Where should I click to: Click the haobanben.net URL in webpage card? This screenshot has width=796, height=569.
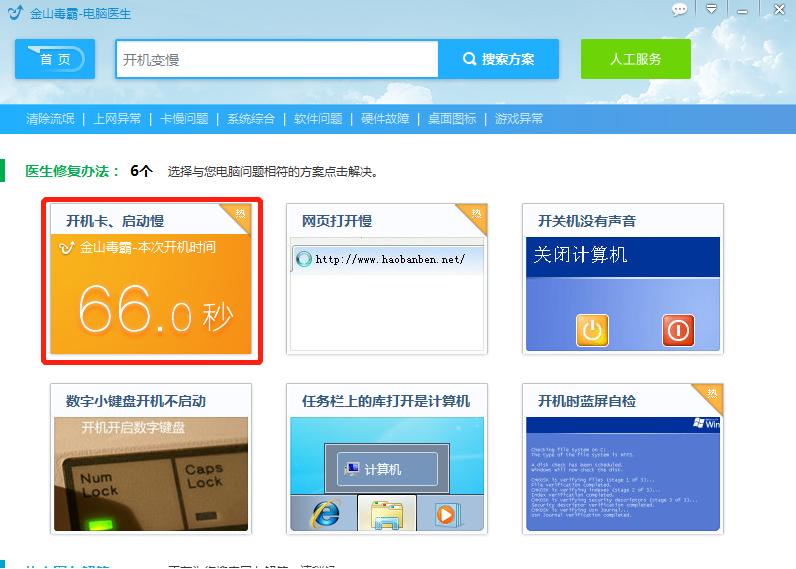[x=390, y=259]
